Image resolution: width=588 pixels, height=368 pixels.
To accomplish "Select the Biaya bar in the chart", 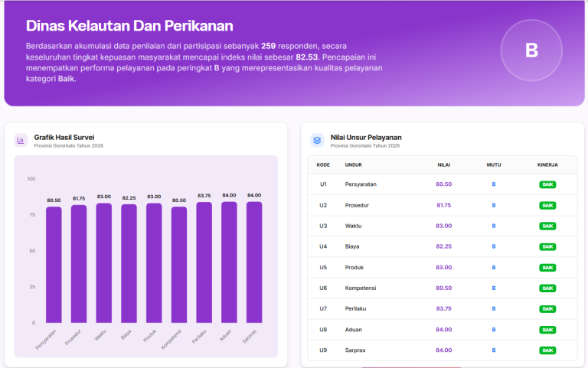I will (129, 263).
